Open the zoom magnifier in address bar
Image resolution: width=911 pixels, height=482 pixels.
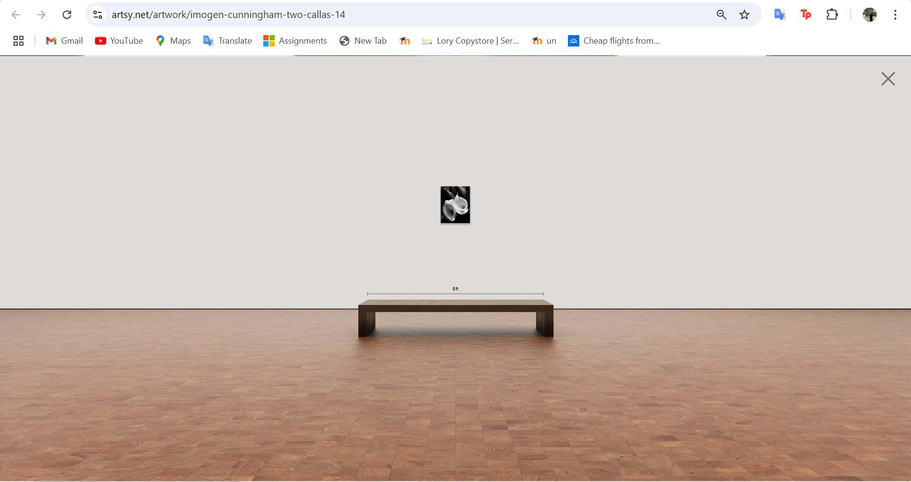[721, 15]
